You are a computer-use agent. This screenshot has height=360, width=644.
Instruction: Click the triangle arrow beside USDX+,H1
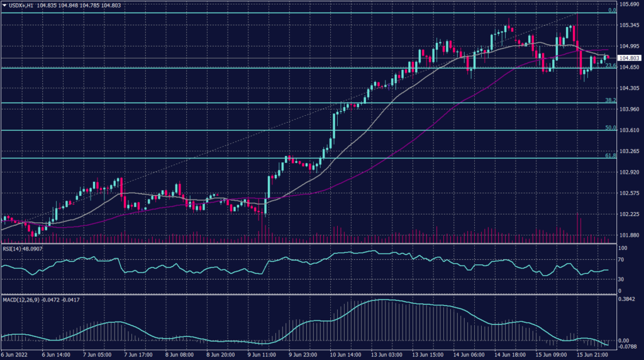pyautogui.click(x=4, y=5)
